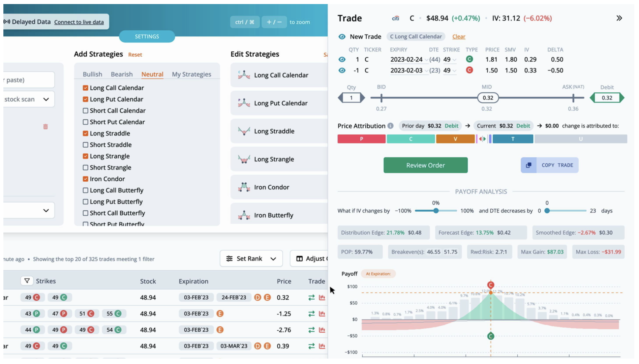
Task: Open payoff chart icon in -1.25 row
Action: 322,314
